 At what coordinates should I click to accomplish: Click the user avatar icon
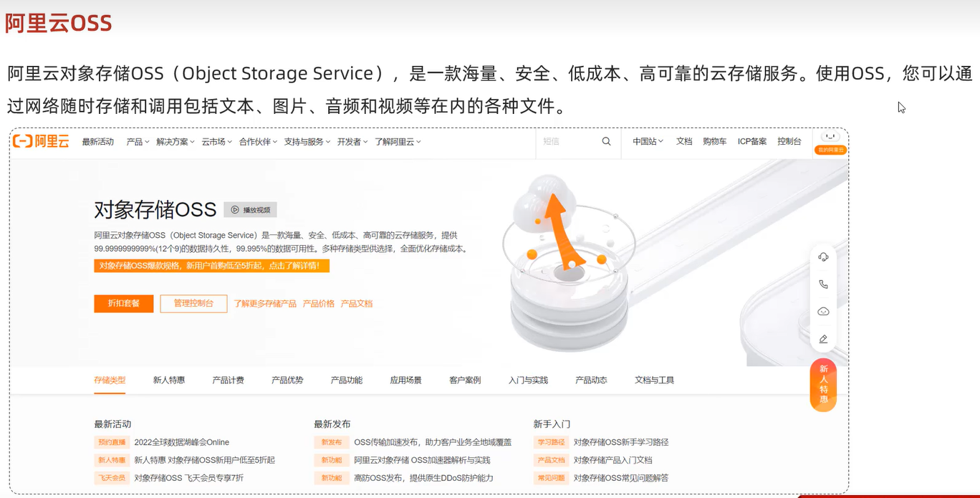(x=830, y=138)
